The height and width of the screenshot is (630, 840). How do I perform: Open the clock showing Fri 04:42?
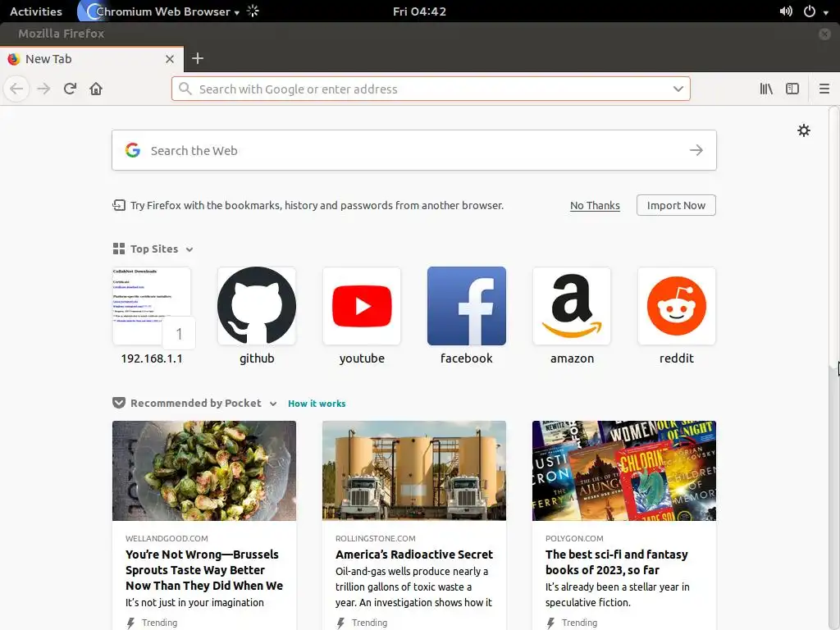419,11
